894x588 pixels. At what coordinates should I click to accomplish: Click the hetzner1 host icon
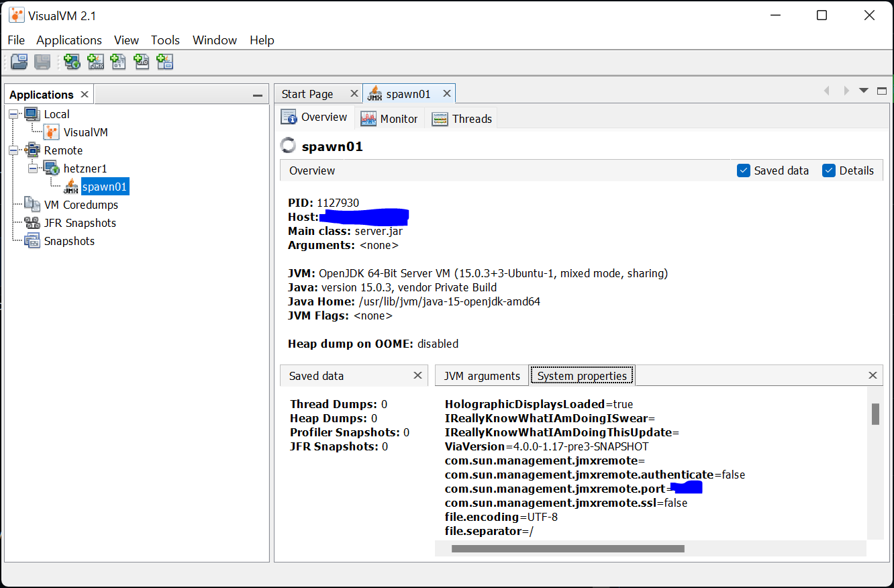[x=51, y=168]
